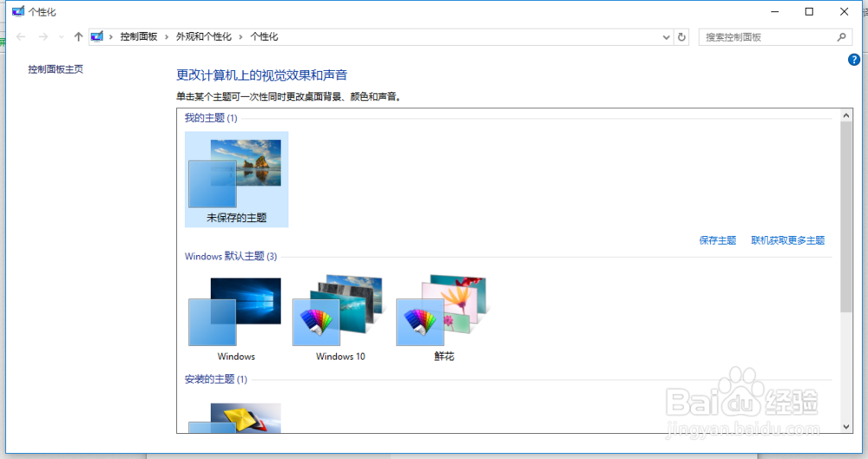Open 控制面板主页 link

(x=56, y=69)
